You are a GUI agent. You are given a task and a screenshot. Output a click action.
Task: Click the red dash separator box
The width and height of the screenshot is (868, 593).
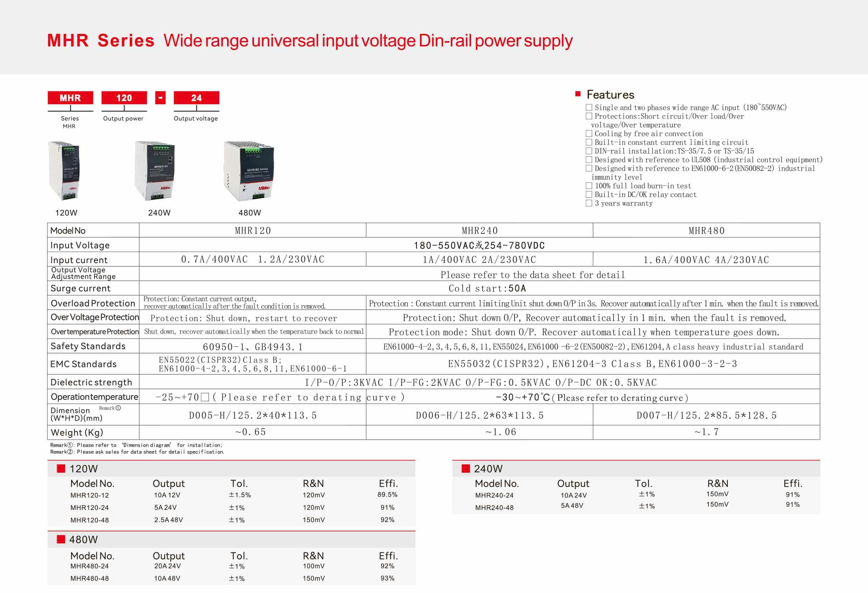160,98
